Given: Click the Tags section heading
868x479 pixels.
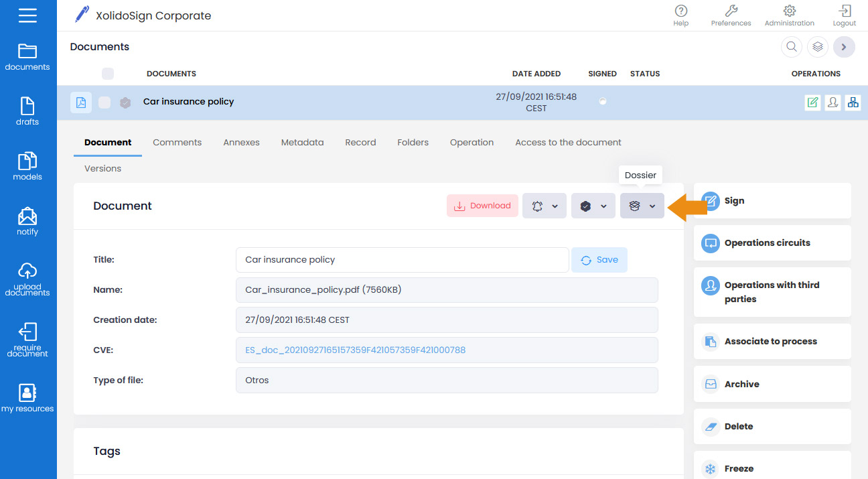Looking at the screenshot, I should 106,451.
